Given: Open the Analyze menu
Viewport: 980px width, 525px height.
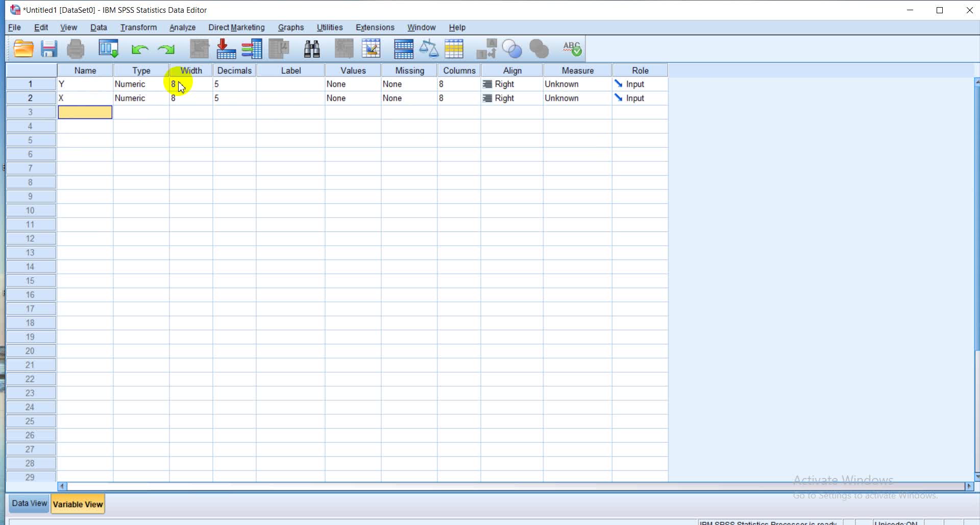Looking at the screenshot, I should pyautogui.click(x=182, y=28).
